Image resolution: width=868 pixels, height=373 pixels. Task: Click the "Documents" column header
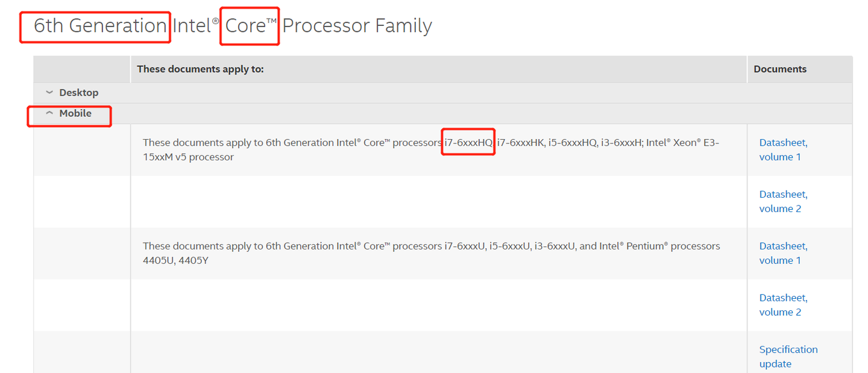[779, 69]
